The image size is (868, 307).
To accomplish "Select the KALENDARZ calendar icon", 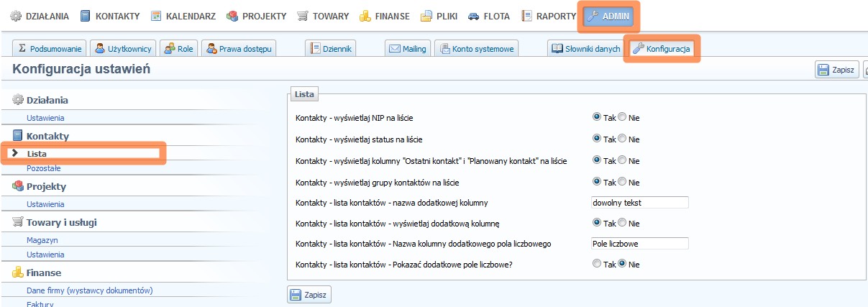I will [155, 16].
